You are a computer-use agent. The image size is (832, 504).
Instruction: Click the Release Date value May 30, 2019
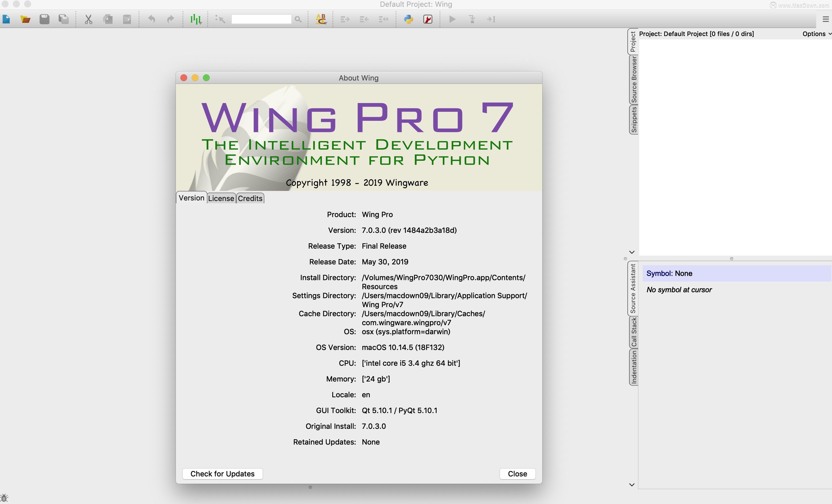click(385, 262)
